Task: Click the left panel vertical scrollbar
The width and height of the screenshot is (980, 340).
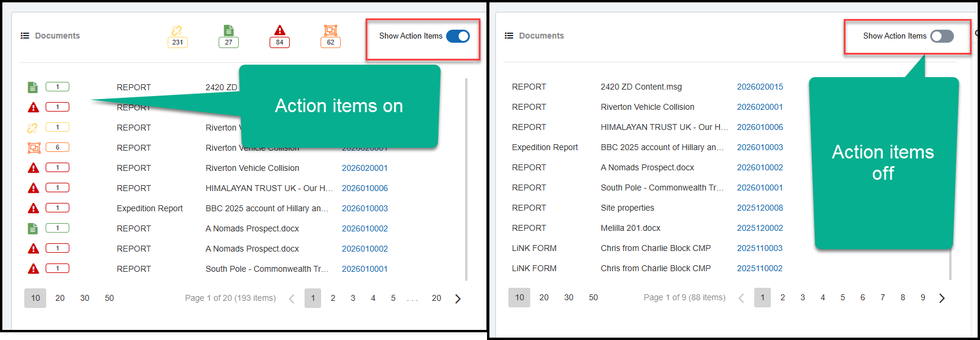Action: pos(466,178)
